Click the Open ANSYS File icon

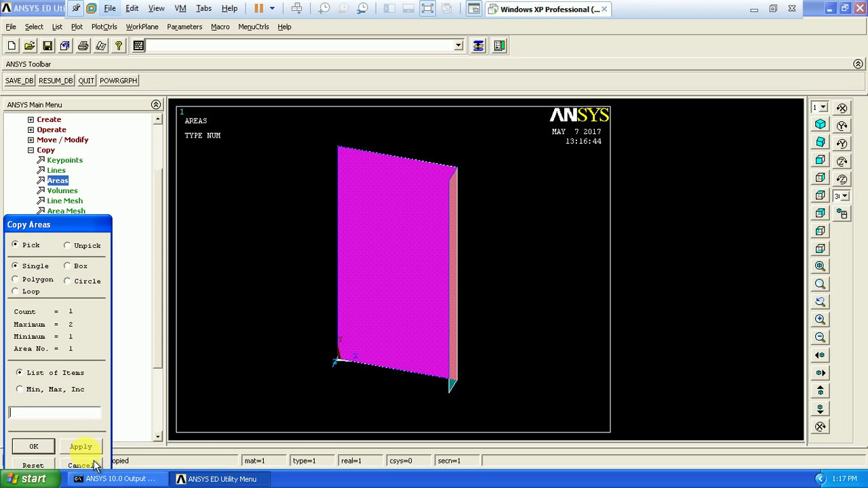29,45
